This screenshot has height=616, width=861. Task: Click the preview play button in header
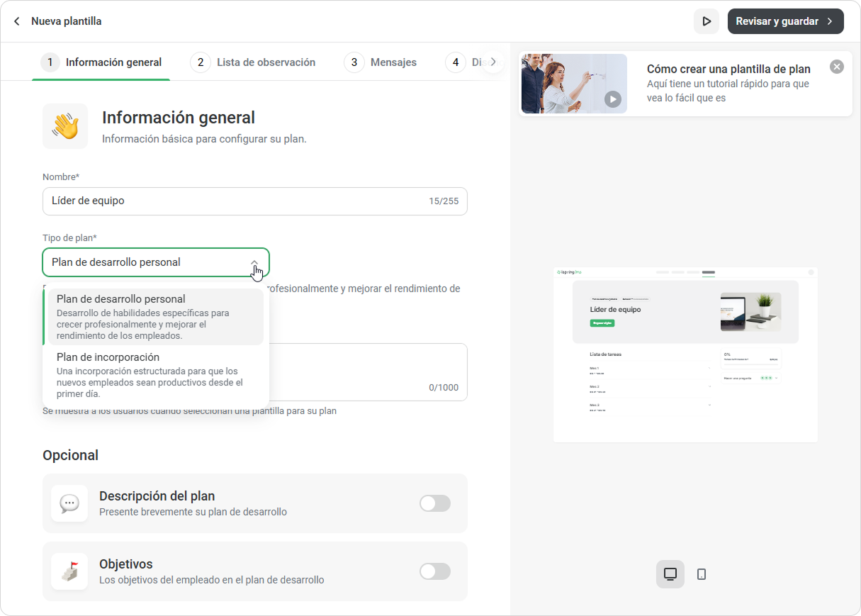click(707, 21)
